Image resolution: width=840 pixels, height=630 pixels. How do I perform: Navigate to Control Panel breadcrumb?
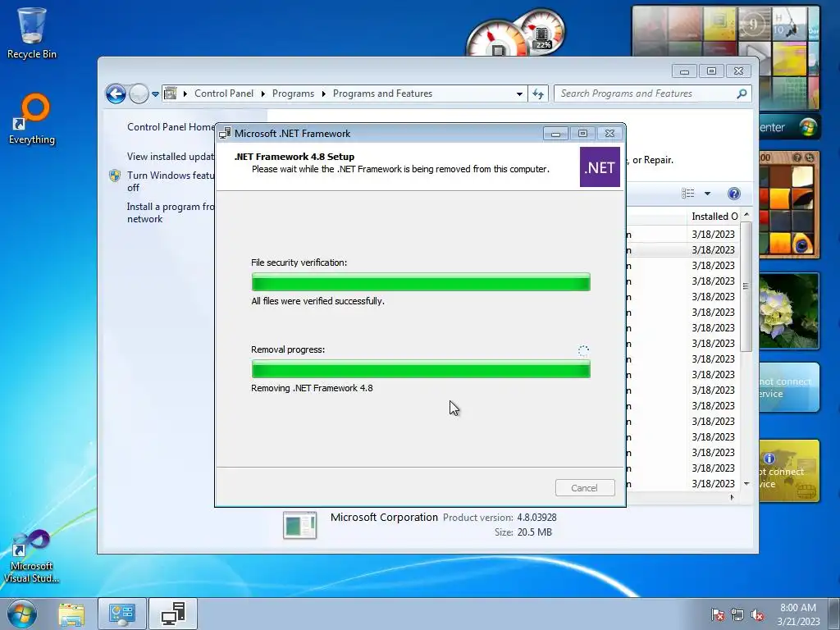[x=224, y=94]
